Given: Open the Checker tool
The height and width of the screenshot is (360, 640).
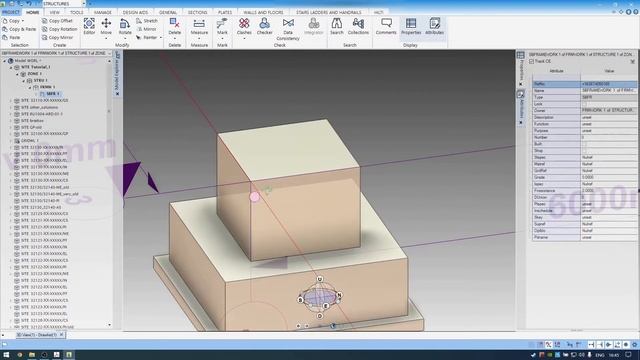Looking at the screenshot, I should [264, 27].
